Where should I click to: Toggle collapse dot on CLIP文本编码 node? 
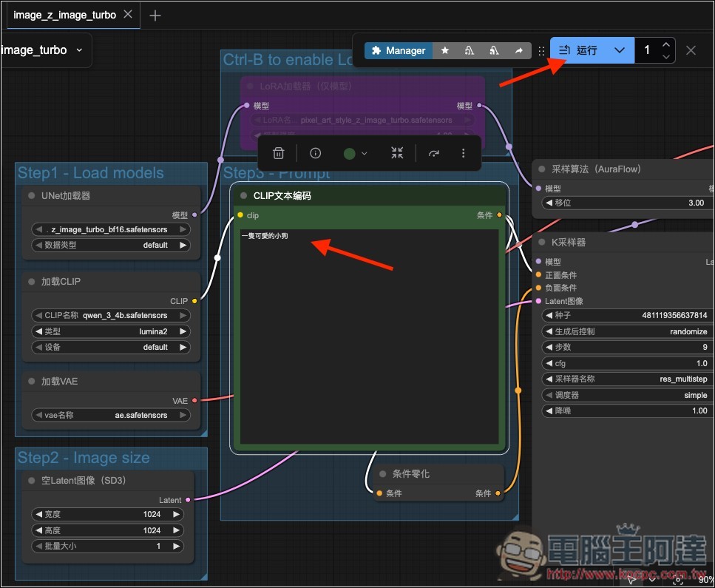coord(243,196)
